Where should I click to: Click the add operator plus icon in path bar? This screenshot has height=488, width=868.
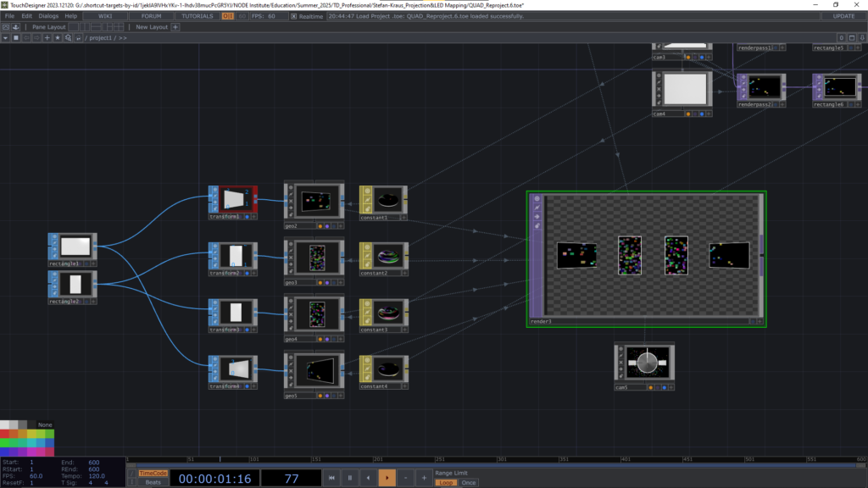pyautogui.click(x=47, y=37)
